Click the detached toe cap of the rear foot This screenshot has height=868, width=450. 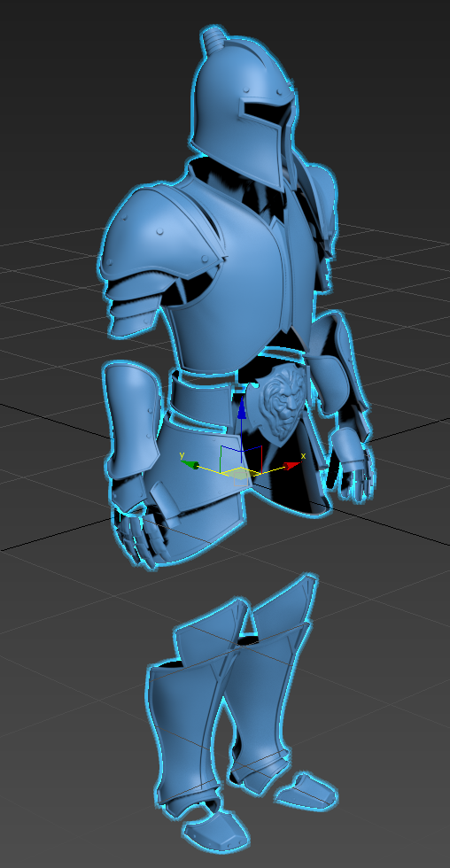point(306,790)
